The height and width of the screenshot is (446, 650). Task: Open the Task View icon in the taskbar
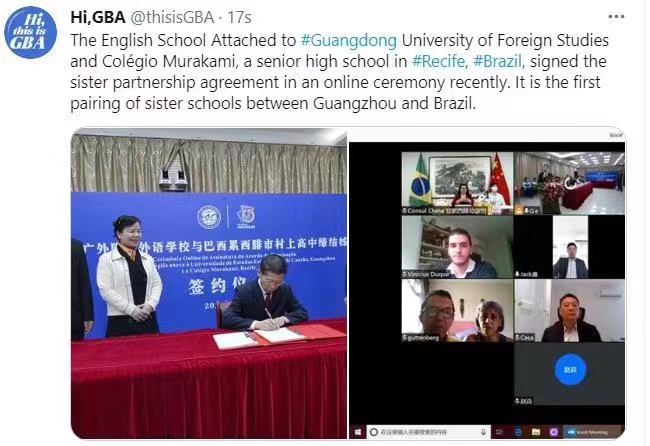(x=499, y=432)
